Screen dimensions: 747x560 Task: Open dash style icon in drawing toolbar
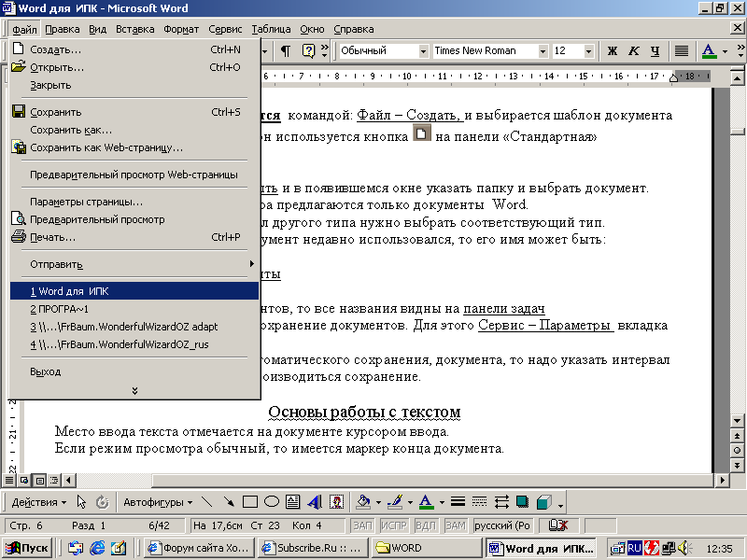pos(479,502)
